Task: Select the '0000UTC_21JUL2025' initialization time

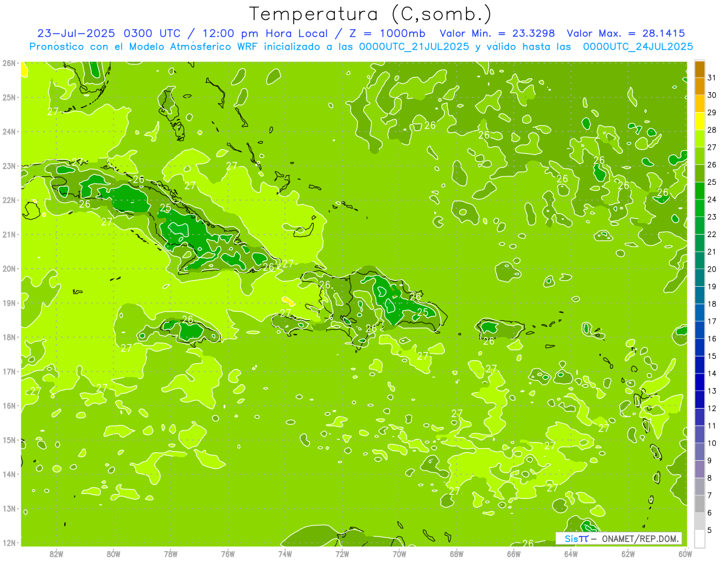Action: tap(414, 46)
